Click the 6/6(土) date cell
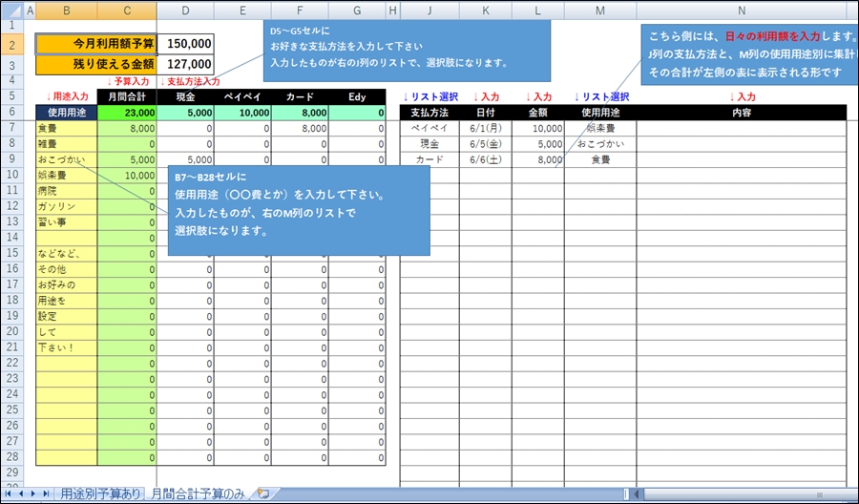 [486, 160]
